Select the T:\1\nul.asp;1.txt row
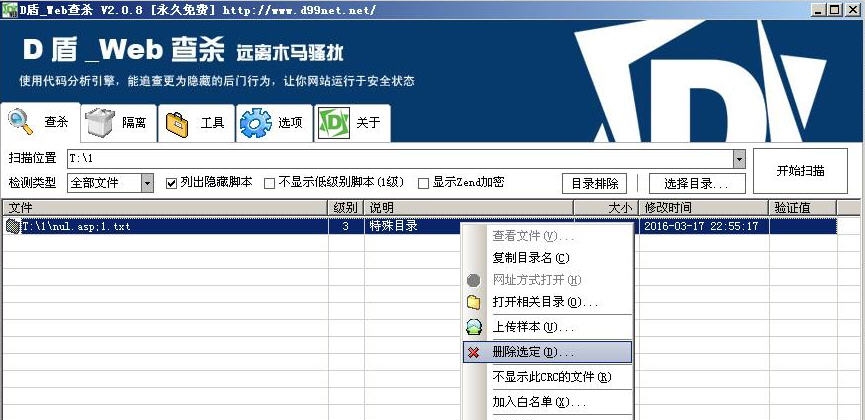Screen dimensions: 865x420 click(419, 226)
